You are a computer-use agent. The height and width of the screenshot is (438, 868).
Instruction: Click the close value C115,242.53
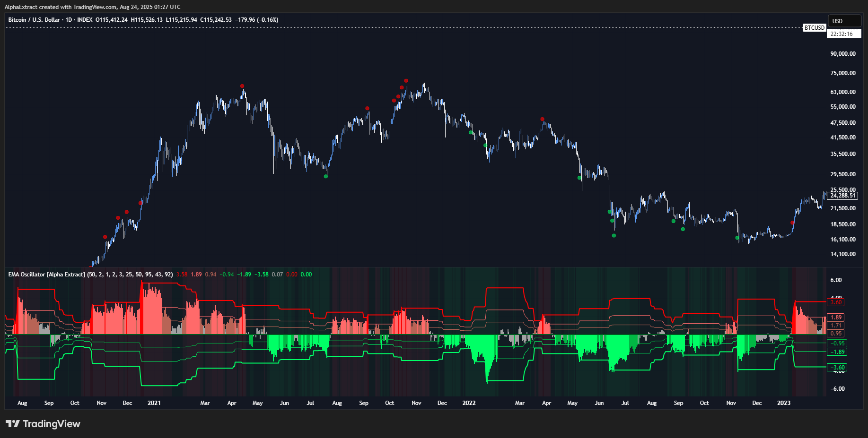click(216, 20)
